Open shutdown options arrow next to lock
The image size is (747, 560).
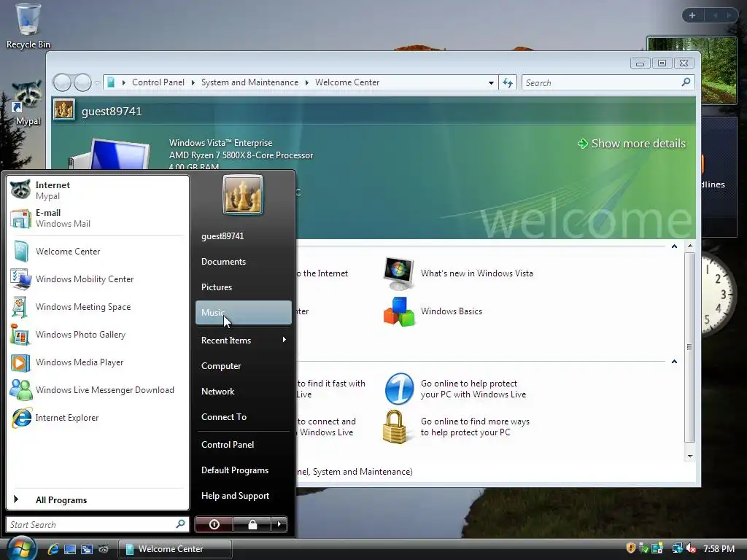[279, 524]
